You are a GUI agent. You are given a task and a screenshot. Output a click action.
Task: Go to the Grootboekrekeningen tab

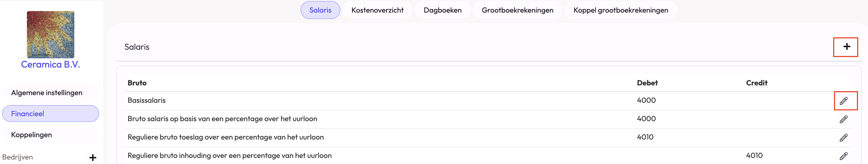pos(517,10)
